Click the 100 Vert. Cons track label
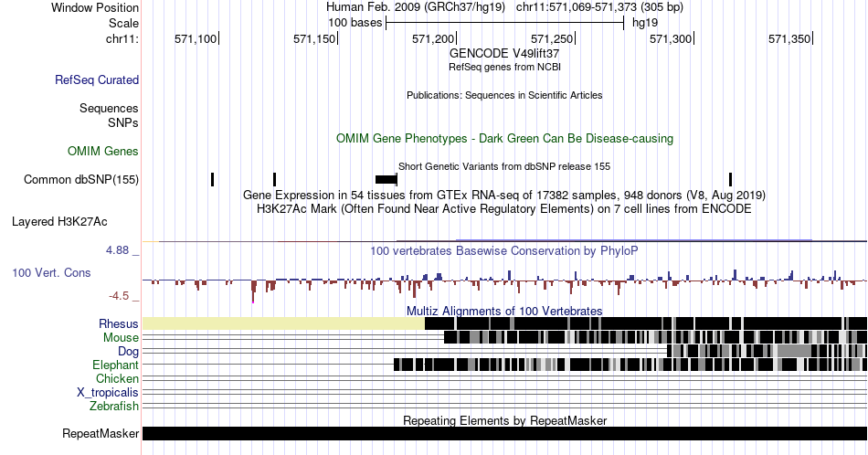The image size is (868, 455). coord(51,272)
